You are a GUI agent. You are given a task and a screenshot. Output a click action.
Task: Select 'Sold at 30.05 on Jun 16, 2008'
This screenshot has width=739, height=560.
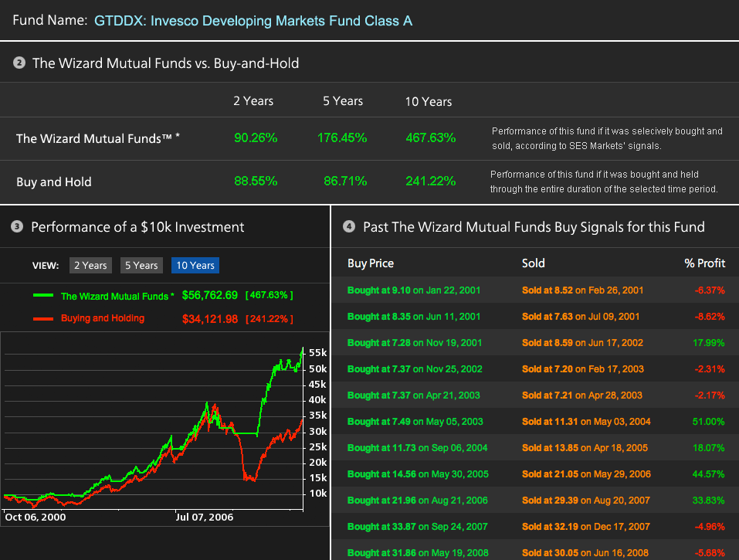pos(585,553)
